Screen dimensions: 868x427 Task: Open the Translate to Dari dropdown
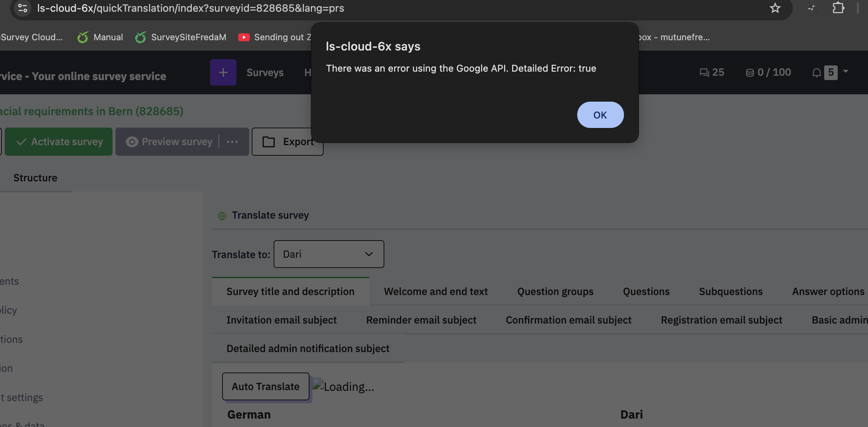click(328, 254)
